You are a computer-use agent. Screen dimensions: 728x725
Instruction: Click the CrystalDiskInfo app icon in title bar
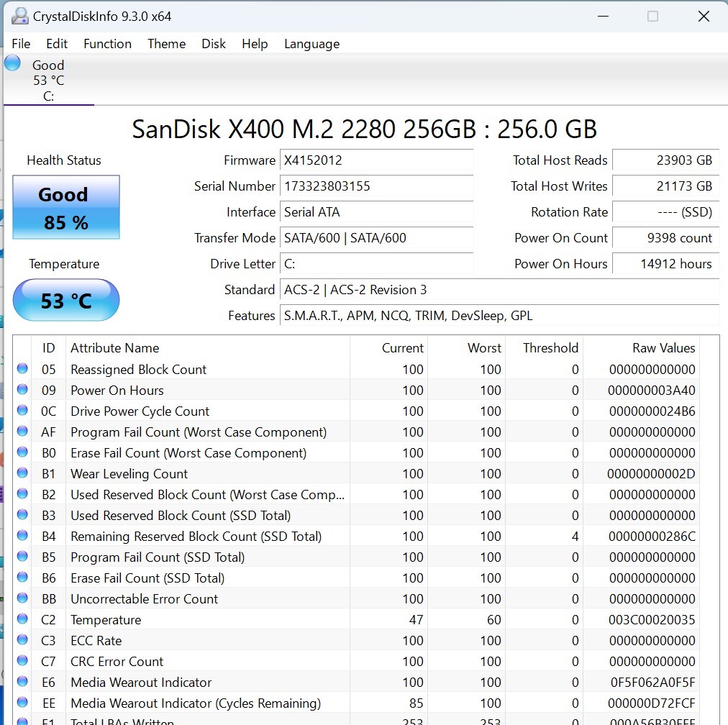point(20,16)
